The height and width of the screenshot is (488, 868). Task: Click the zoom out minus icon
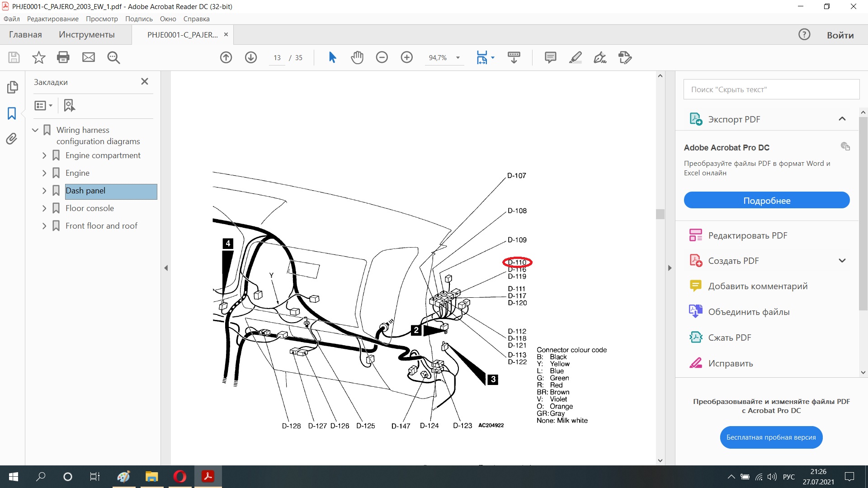click(382, 57)
